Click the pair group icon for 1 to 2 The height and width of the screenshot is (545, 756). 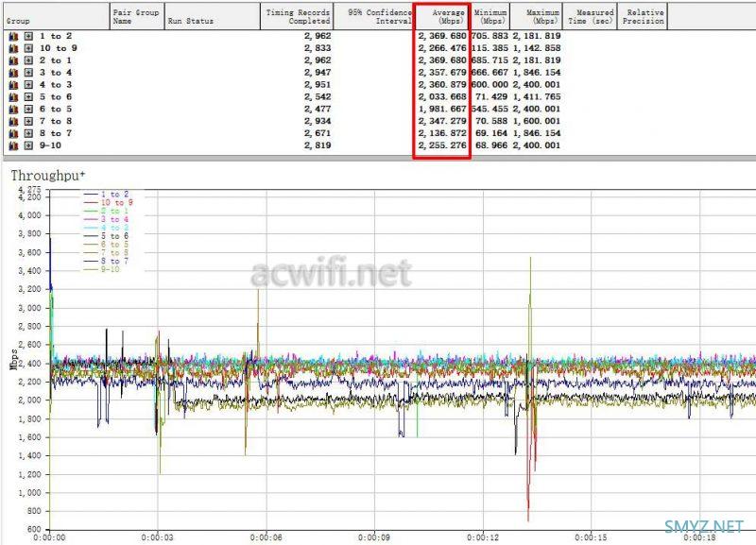13,36
